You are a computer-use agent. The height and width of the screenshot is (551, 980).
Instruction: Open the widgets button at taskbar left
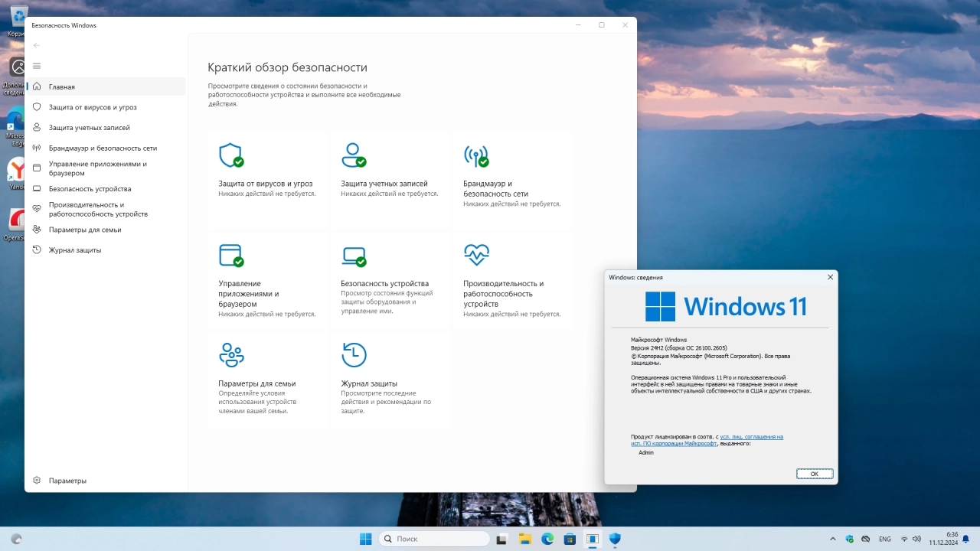tap(17, 539)
